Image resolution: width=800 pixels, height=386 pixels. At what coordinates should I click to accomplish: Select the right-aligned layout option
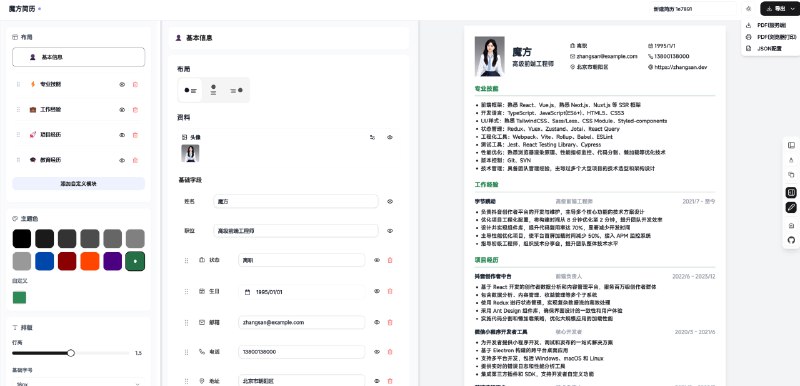pos(237,90)
